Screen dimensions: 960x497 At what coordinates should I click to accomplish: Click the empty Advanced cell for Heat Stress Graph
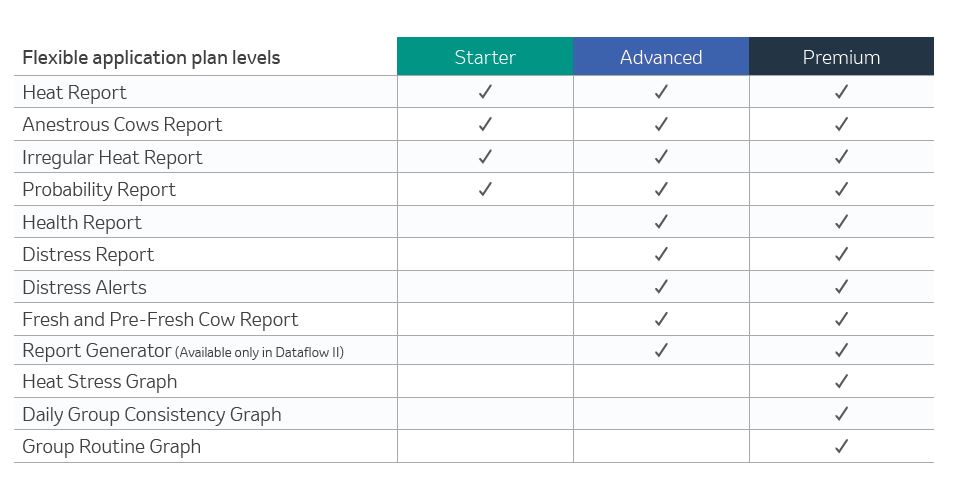point(661,381)
